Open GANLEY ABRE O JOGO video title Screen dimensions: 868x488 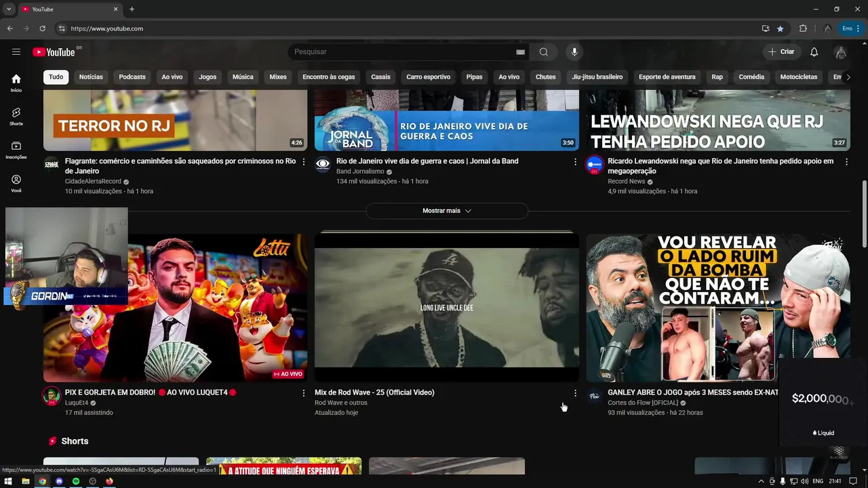(692, 392)
